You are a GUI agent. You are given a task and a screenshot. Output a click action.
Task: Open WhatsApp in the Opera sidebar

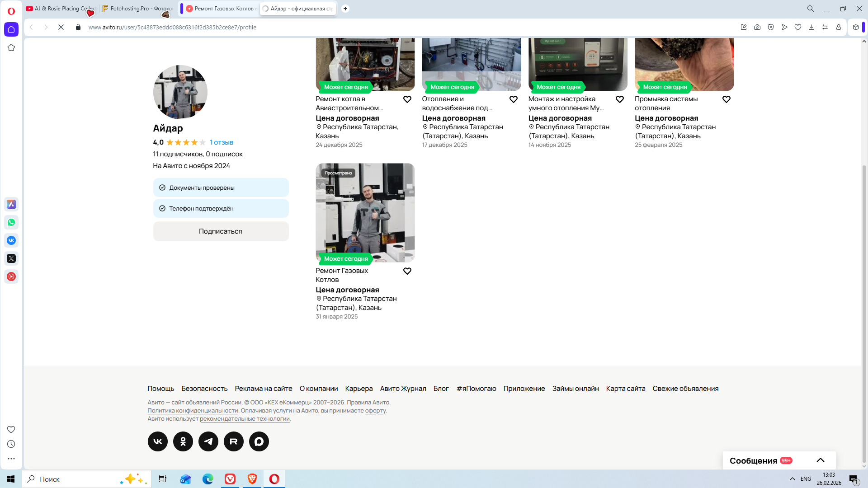(11, 222)
